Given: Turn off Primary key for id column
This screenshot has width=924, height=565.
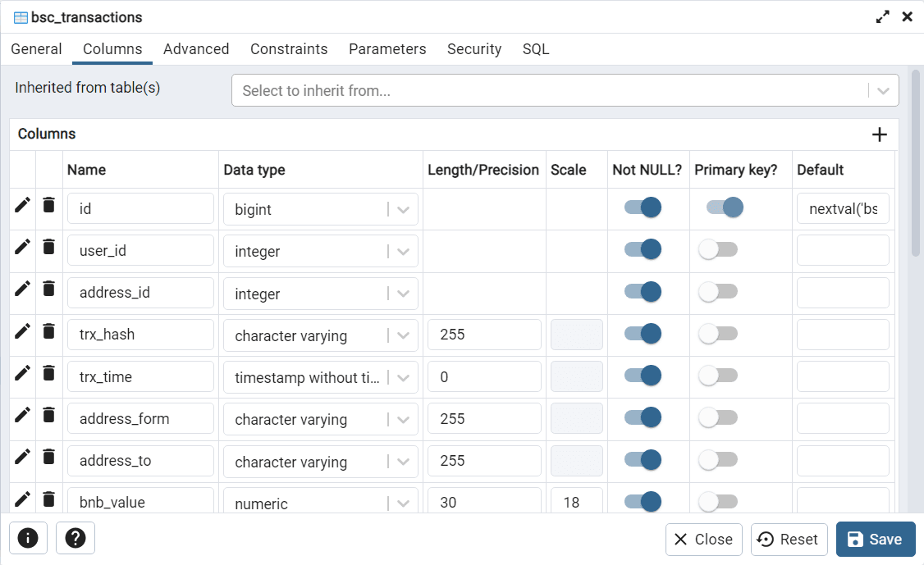Looking at the screenshot, I should coord(725,207).
